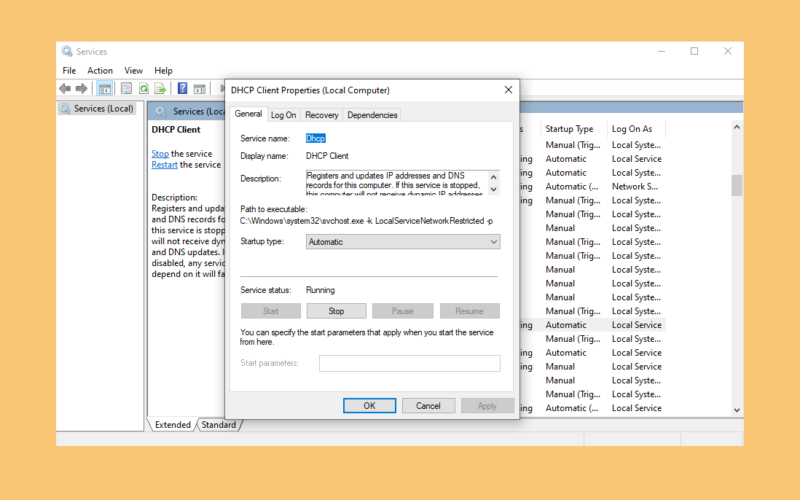Image resolution: width=800 pixels, height=500 pixels.
Task: Click the svchost.exe executable path text
Action: tap(366, 221)
